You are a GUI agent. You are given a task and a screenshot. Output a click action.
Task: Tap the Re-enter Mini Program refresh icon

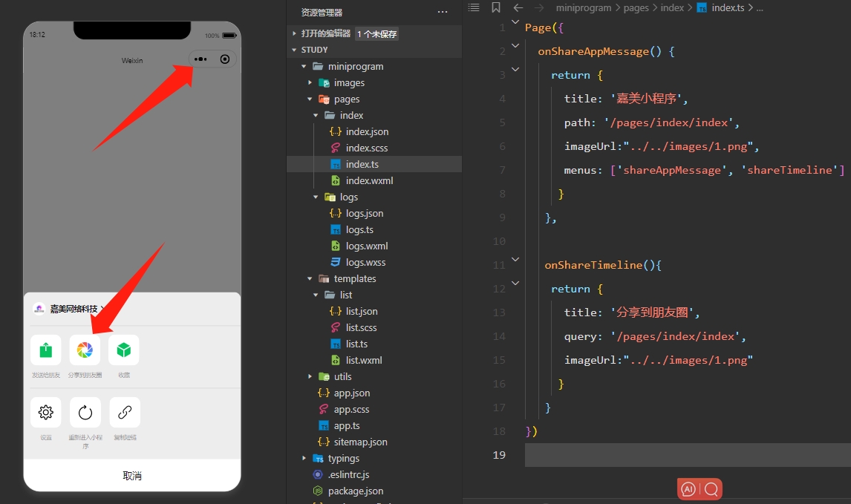tap(85, 412)
